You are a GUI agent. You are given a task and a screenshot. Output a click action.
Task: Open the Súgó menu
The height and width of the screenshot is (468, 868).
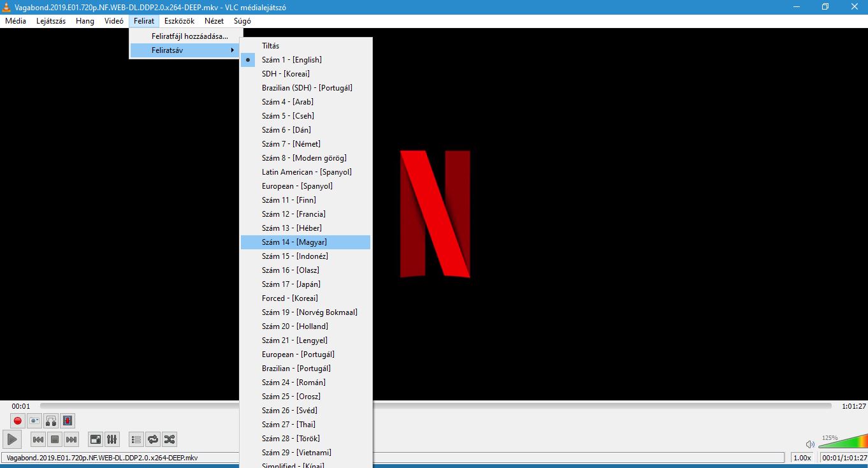pos(242,21)
